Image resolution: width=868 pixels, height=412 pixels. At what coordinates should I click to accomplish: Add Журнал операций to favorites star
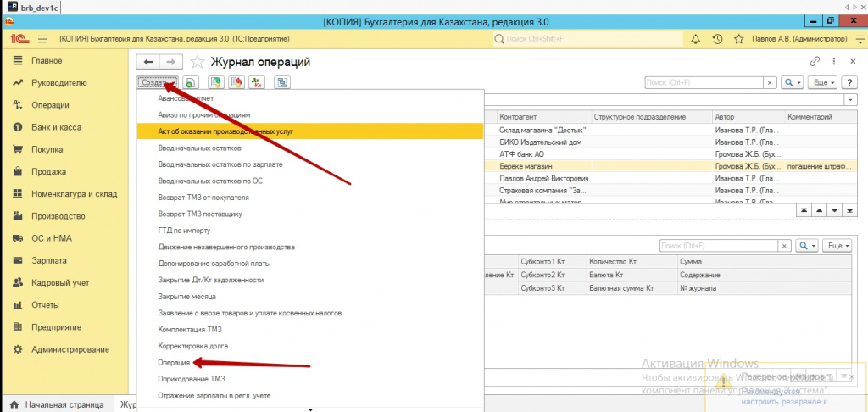pos(197,62)
